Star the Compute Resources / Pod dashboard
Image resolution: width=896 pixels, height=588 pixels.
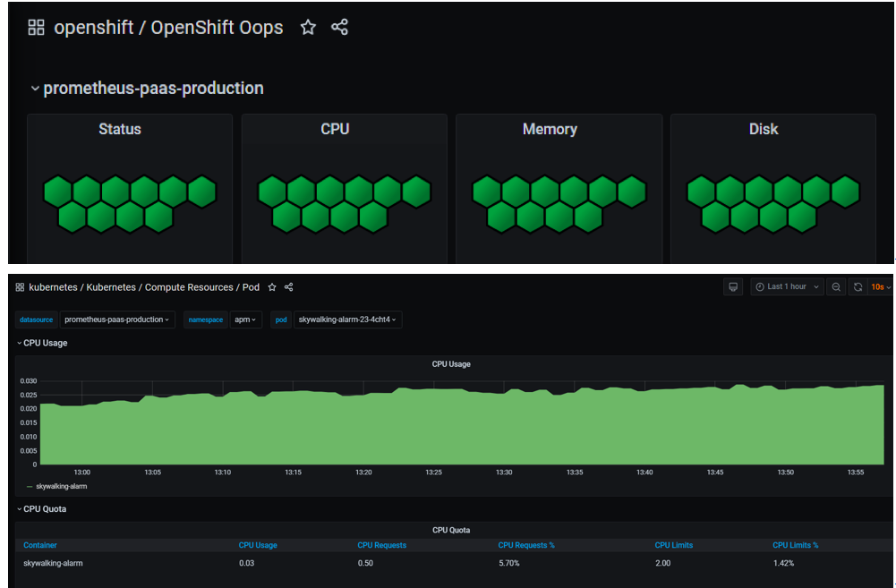pyautogui.click(x=272, y=287)
